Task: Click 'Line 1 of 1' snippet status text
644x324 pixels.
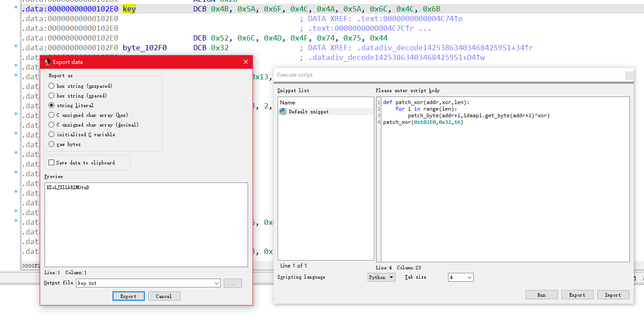Action: click(x=294, y=266)
